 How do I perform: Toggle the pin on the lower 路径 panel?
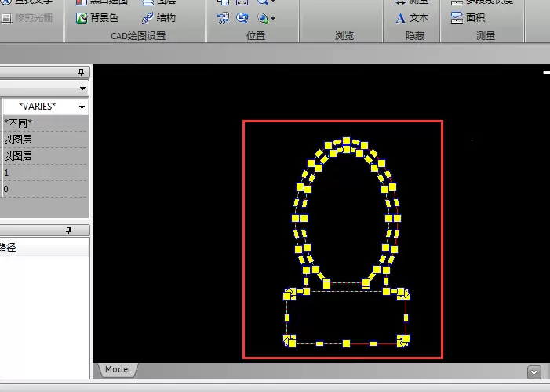coord(68,230)
